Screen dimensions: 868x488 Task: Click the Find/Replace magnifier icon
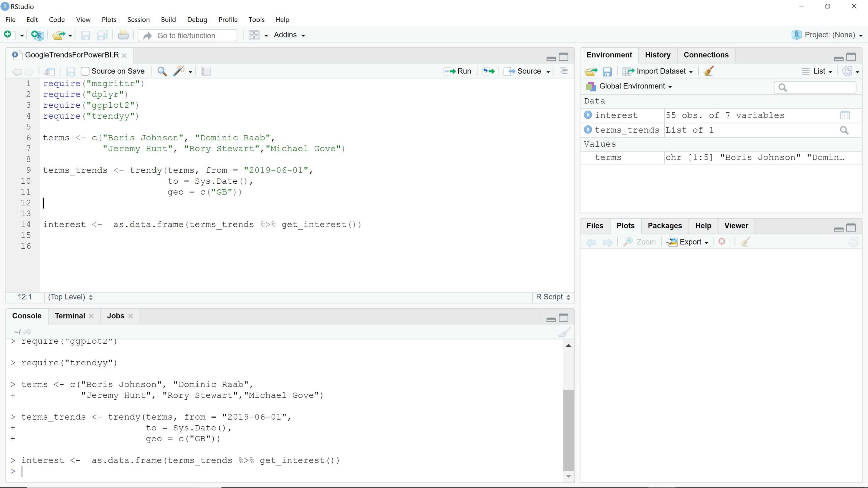pyautogui.click(x=162, y=71)
